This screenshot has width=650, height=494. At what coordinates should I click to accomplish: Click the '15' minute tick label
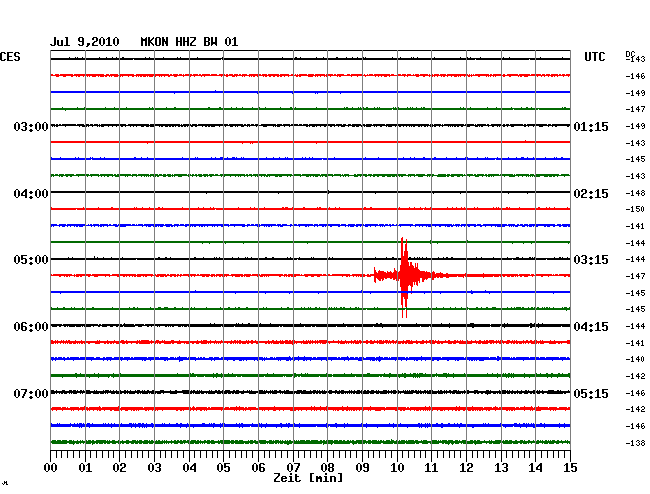click(570, 467)
